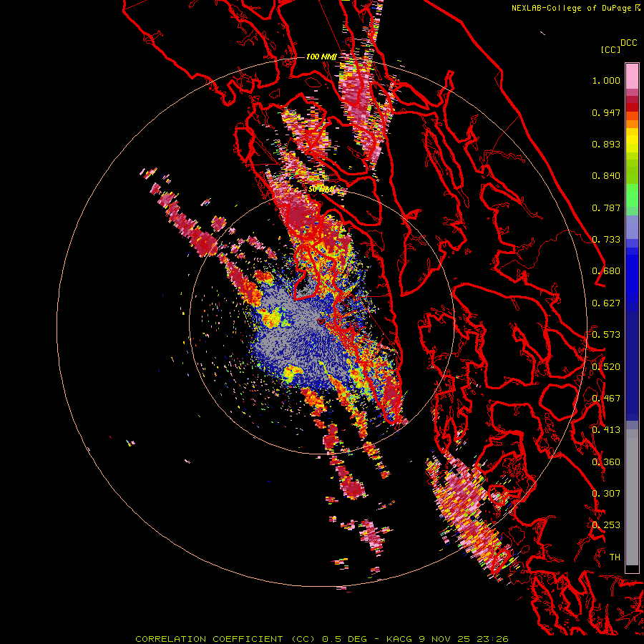Click the [CC] units label
Viewport: 644px width, 644px height.
click(x=610, y=49)
